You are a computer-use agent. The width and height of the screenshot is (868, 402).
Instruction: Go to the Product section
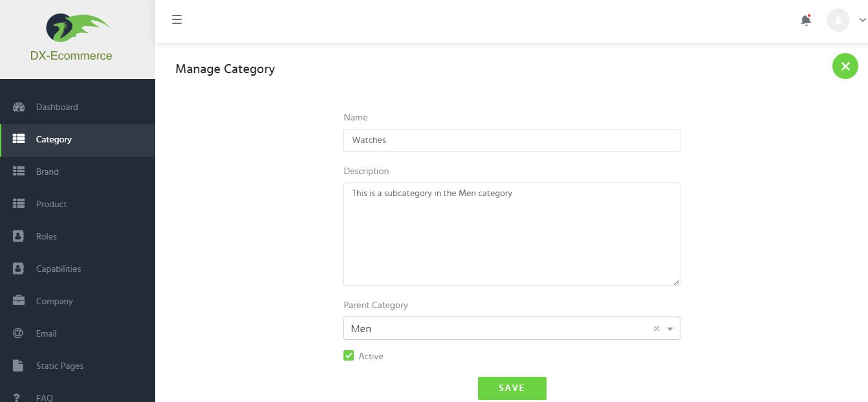pos(51,204)
